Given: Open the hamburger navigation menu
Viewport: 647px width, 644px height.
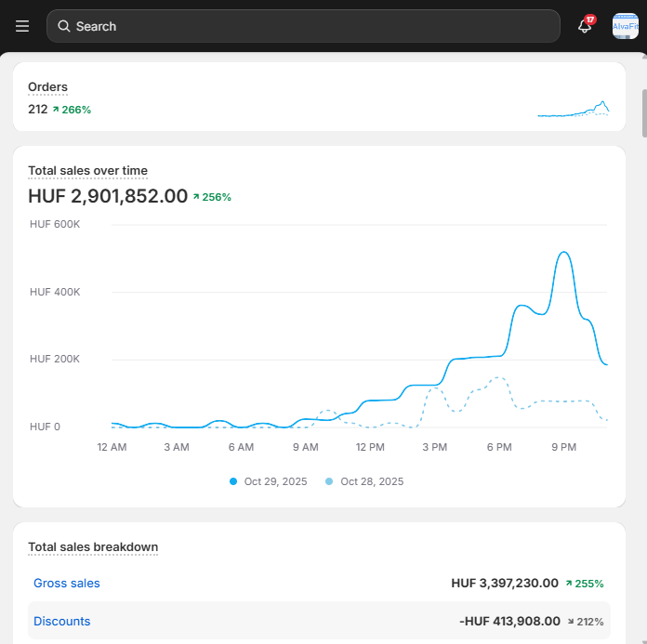Looking at the screenshot, I should pyautogui.click(x=22, y=26).
